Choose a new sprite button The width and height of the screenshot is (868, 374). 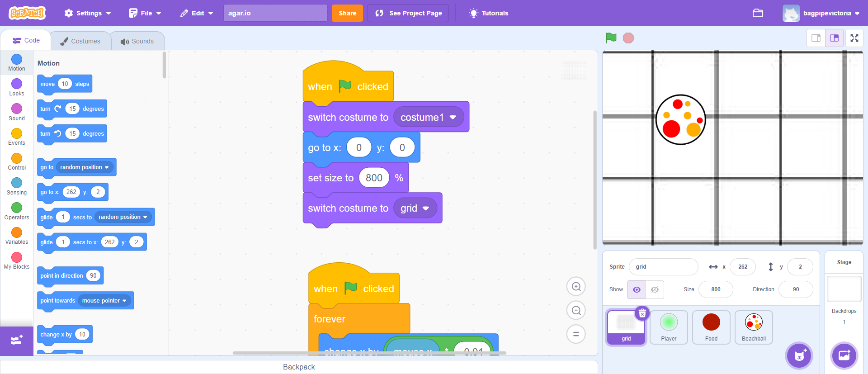click(x=799, y=355)
